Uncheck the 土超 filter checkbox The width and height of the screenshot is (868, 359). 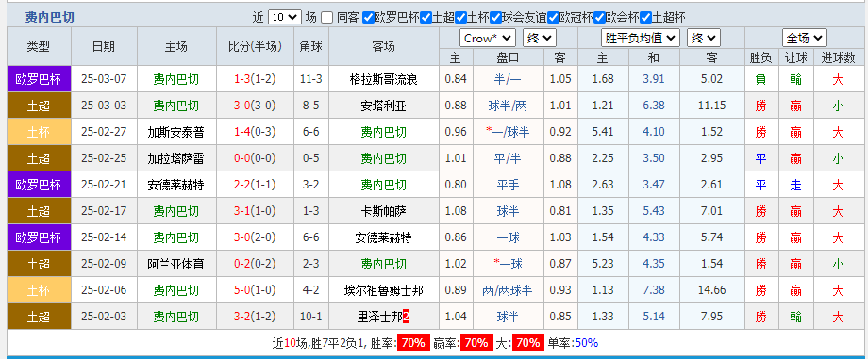[426, 18]
